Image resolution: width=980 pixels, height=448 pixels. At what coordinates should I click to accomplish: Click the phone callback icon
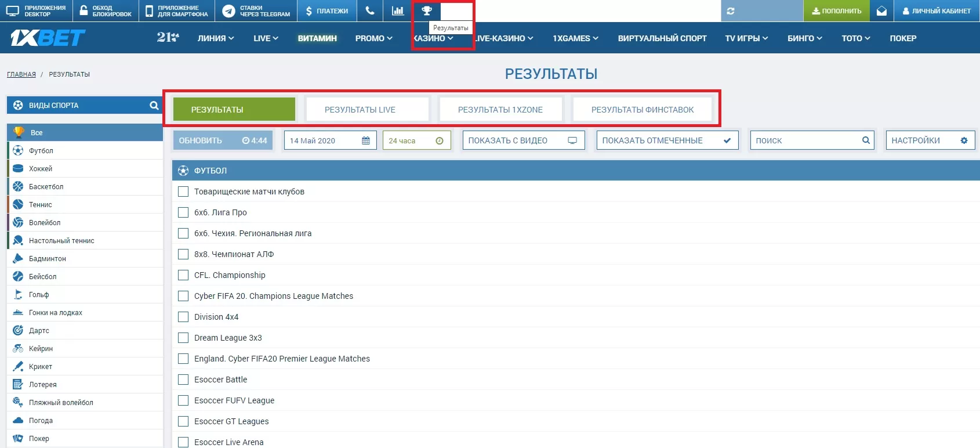[370, 10]
